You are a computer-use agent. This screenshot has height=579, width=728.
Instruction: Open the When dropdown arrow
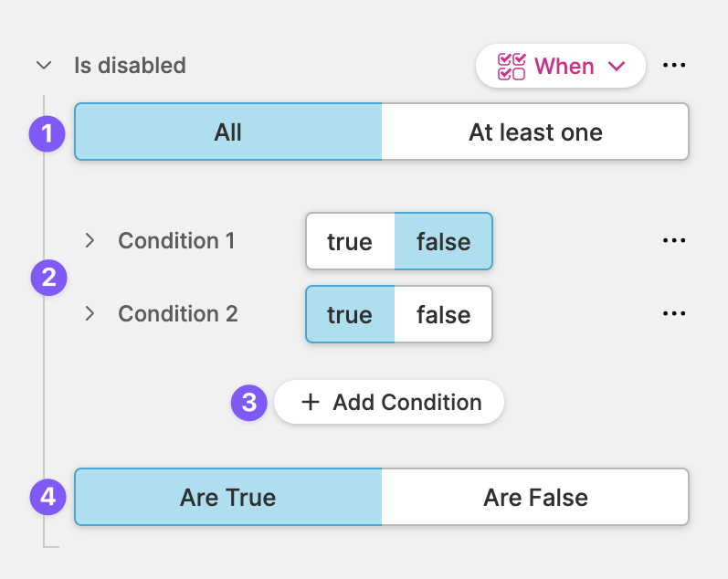click(617, 67)
